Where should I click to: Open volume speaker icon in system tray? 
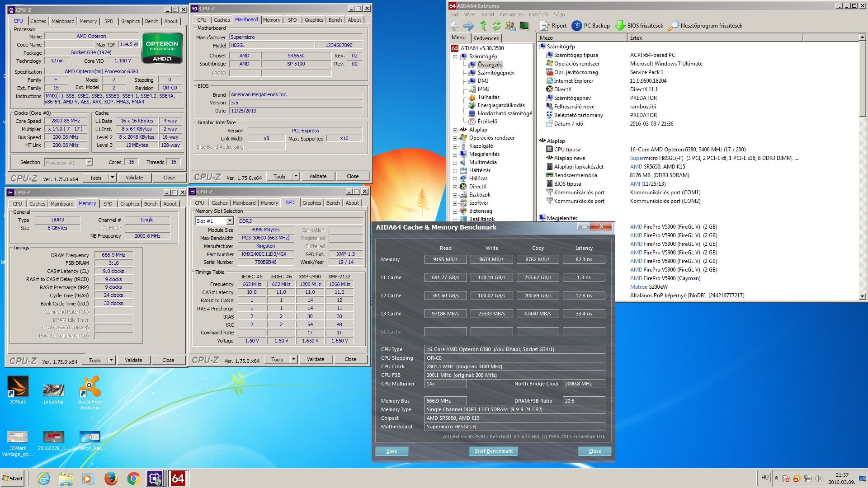[x=818, y=479]
